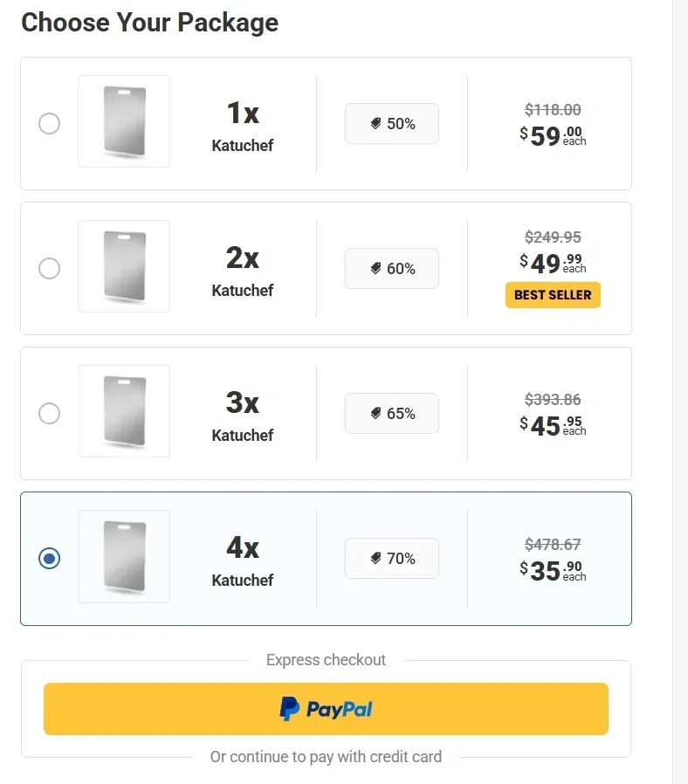The width and height of the screenshot is (688, 784).
Task: Open PayPal express checkout
Action: (x=325, y=708)
